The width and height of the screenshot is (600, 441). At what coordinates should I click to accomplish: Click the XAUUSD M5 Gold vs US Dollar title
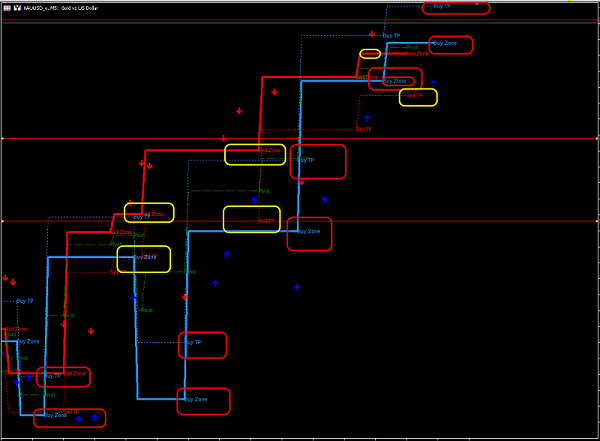(61, 8)
